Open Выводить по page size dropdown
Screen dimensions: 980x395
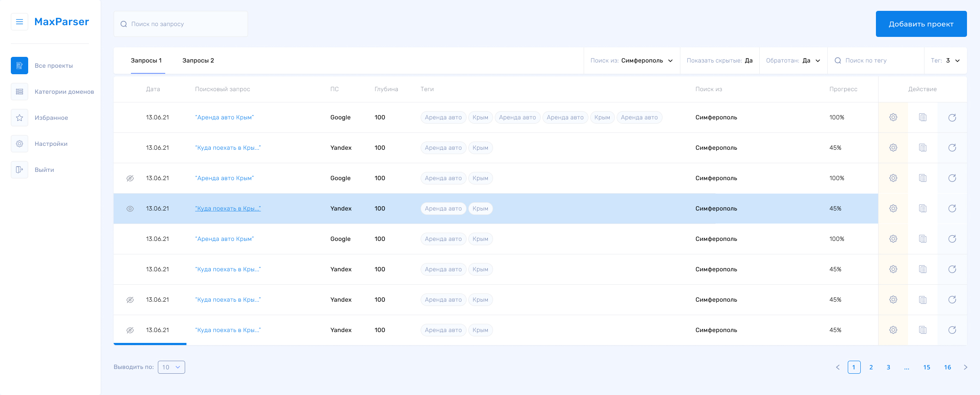[x=171, y=367]
